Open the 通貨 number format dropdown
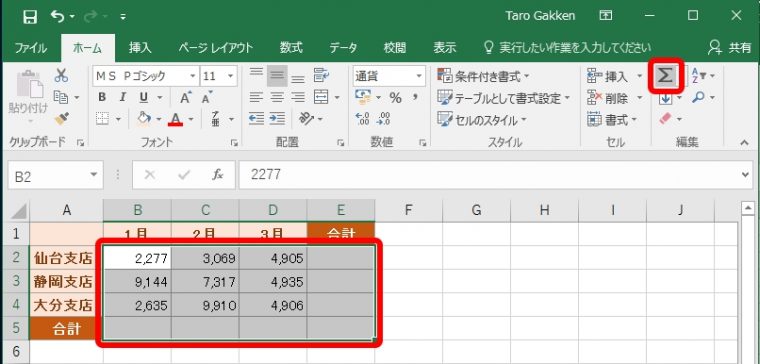This screenshot has width=760, height=364. (419, 76)
